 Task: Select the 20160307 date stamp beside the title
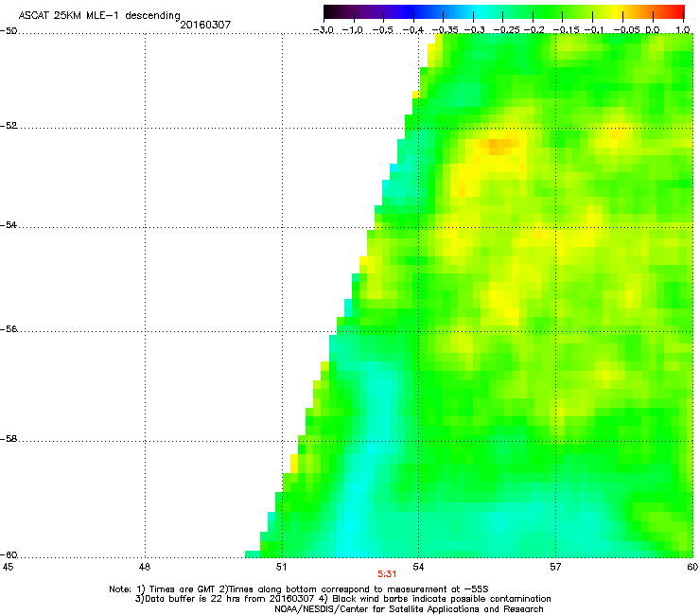205,25
